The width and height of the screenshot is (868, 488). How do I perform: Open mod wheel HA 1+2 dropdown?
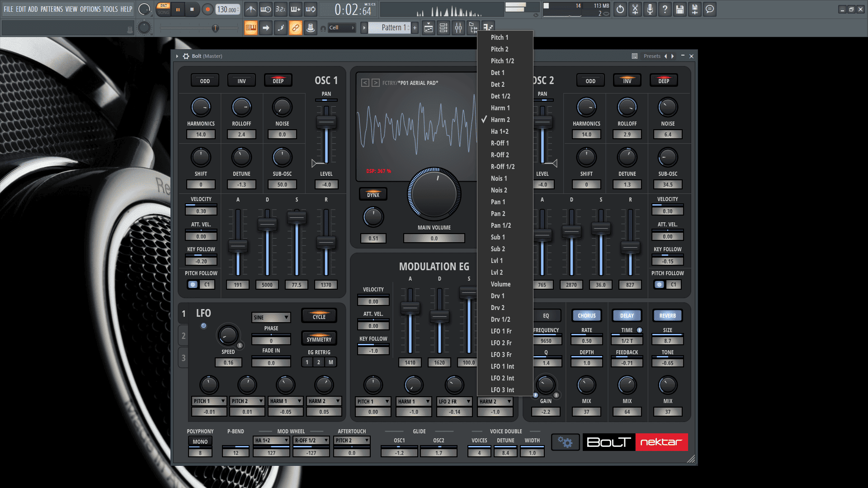[x=271, y=441]
